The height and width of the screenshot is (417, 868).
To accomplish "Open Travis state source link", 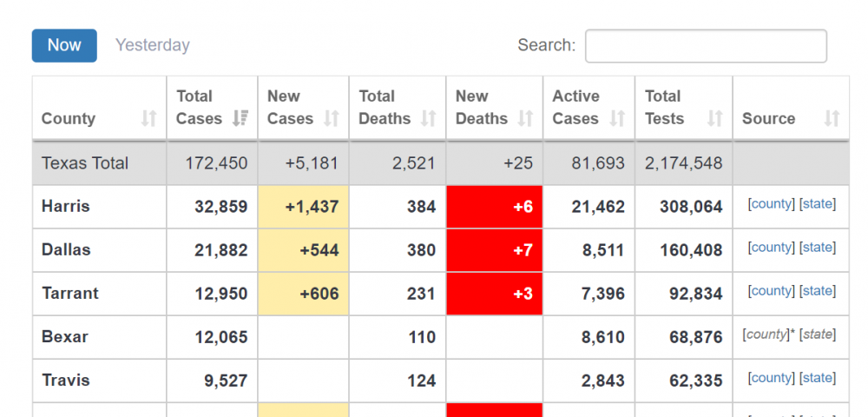I will pyautogui.click(x=817, y=378).
